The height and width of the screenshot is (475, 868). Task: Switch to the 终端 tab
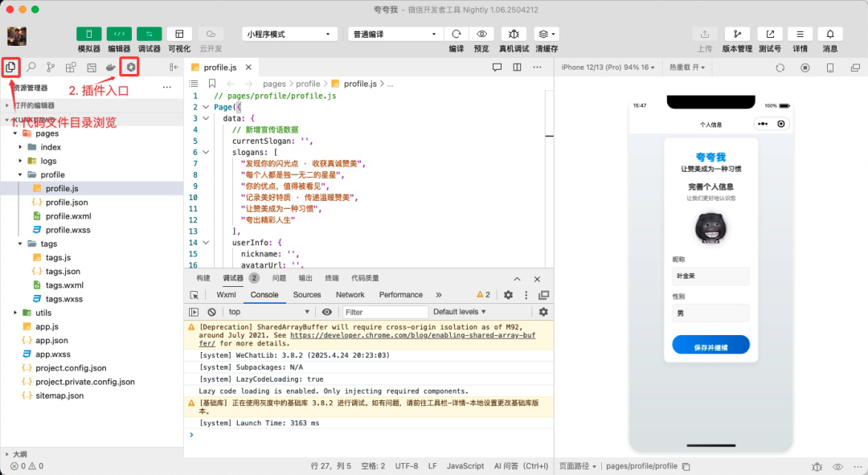331,278
